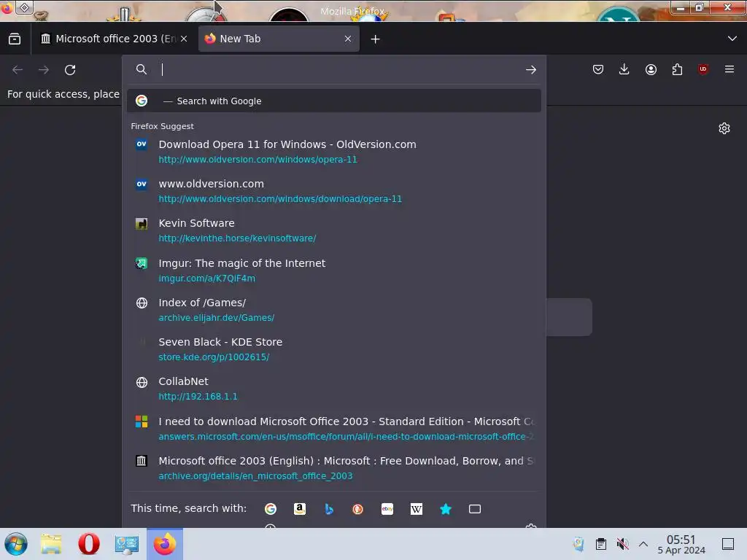This screenshot has height=560, width=747.
Task: Click show desktop button in tray
Action: point(728,544)
